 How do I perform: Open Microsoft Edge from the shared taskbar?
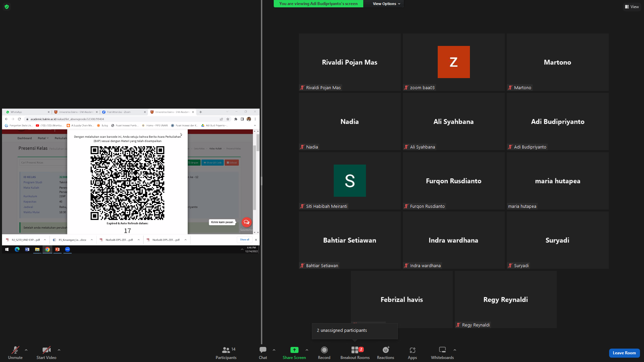[17, 249]
